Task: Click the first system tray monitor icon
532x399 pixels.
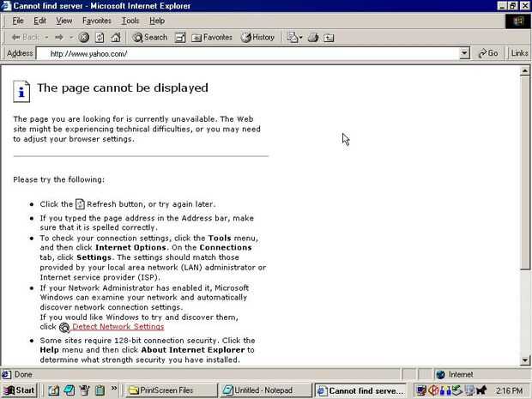Action: point(421,391)
